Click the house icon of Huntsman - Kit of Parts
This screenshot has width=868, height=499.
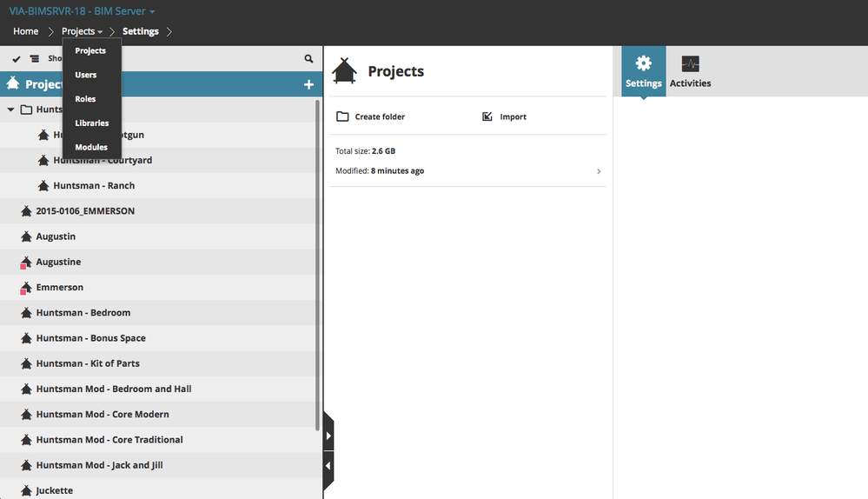tap(26, 364)
